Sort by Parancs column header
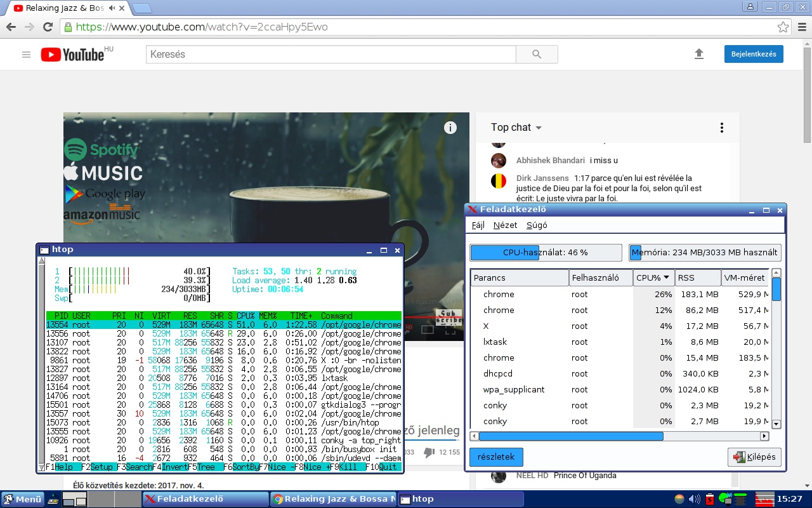Screen dimensions: 812x508 pos(520,277)
